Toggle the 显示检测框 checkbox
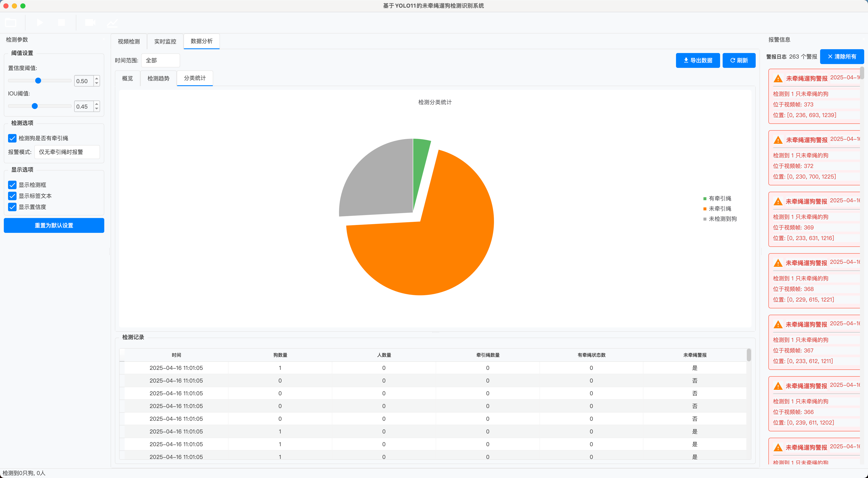This screenshot has width=868, height=478. (x=12, y=185)
